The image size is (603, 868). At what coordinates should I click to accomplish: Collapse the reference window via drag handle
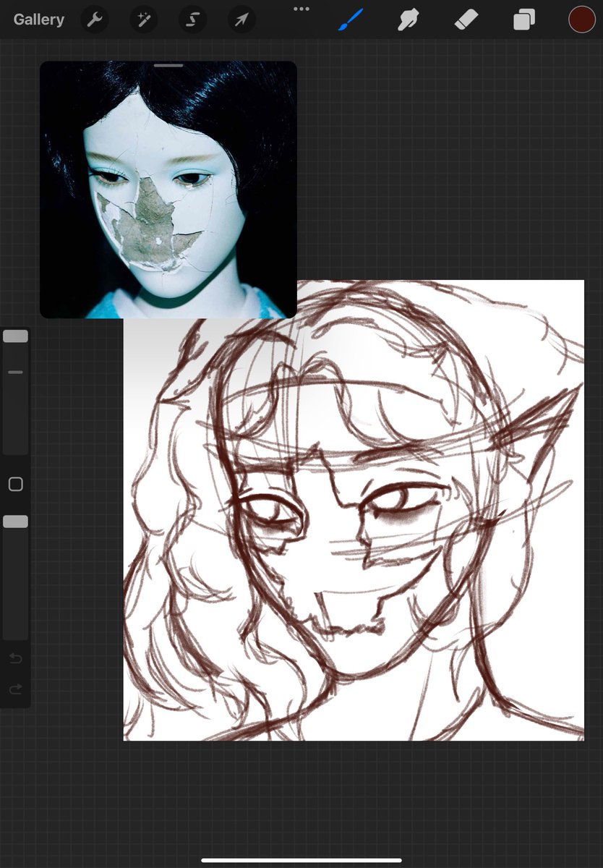168,65
